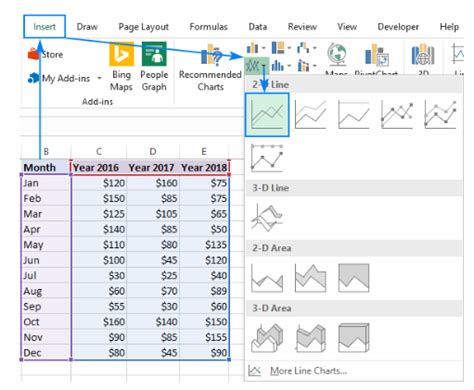
Task: Choose the 3-D Stacked Area chart
Action: tap(310, 338)
